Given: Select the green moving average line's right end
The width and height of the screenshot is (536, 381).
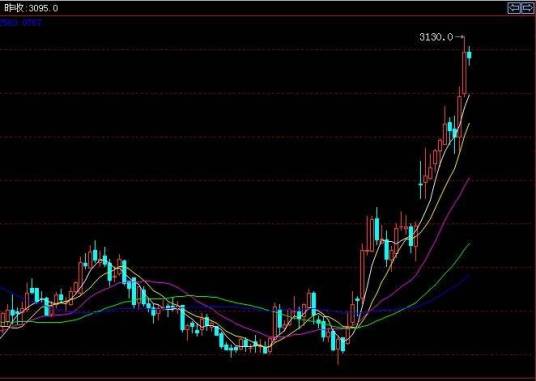Looking at the screenshot, I should coord(469,243).
